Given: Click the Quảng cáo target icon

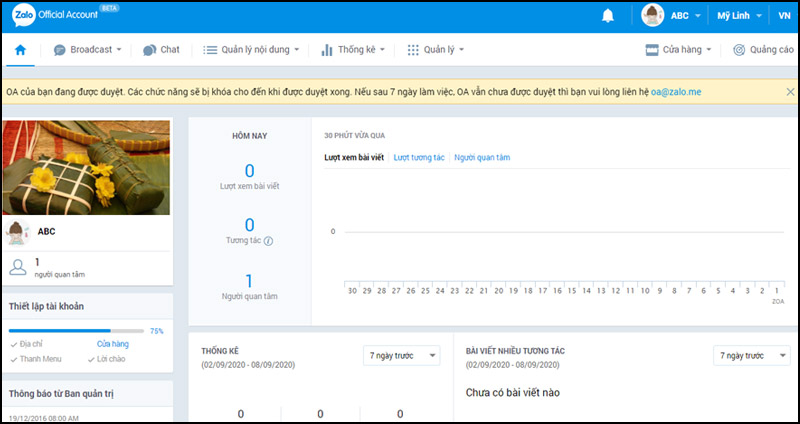Looking at the screenshot, I should pos(739,50).
